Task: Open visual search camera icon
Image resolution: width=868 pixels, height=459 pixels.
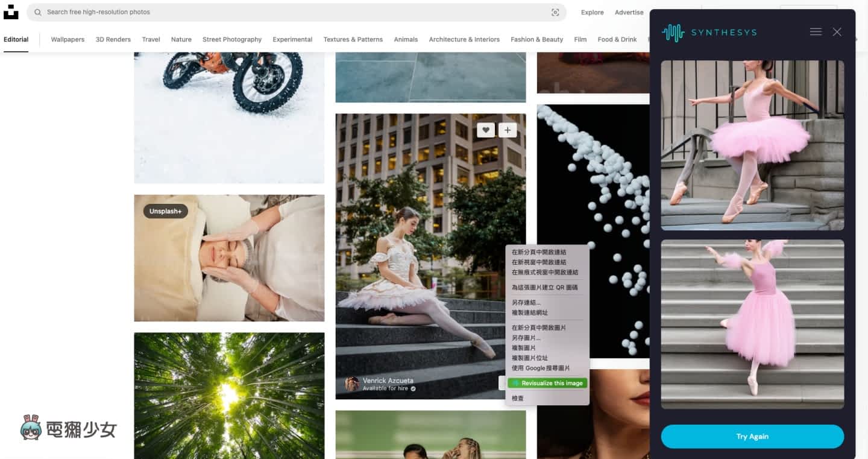Action: [x=555, y=12]
